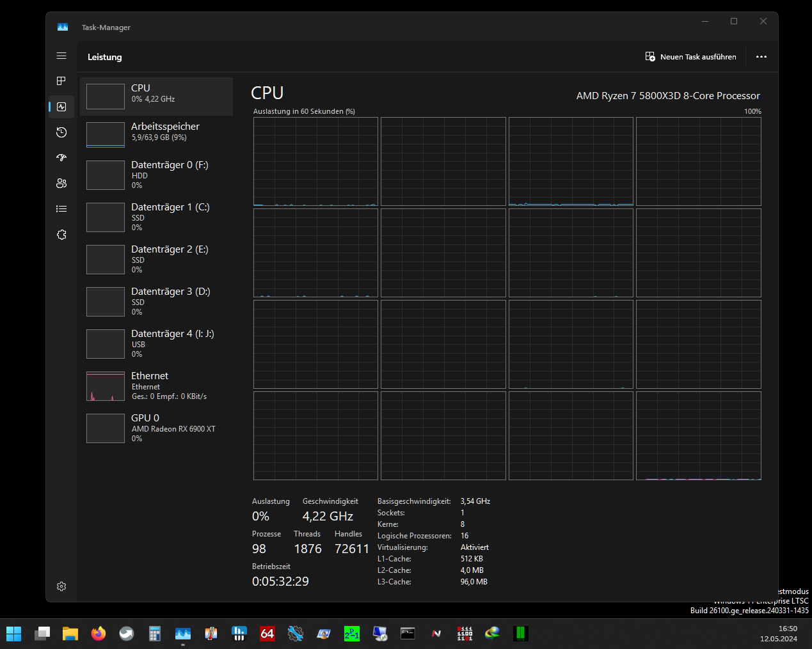Screen dimensions: 812x649
Task: Open the Calculator taskbar icon
Action: (155, 634)
